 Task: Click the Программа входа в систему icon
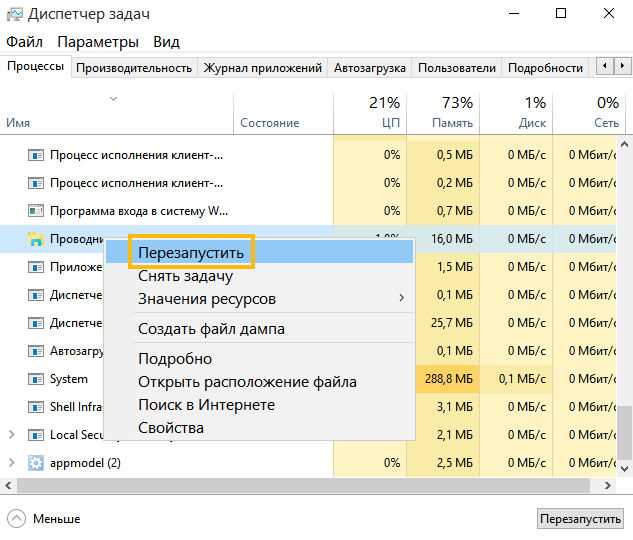(x=36, y=211)
